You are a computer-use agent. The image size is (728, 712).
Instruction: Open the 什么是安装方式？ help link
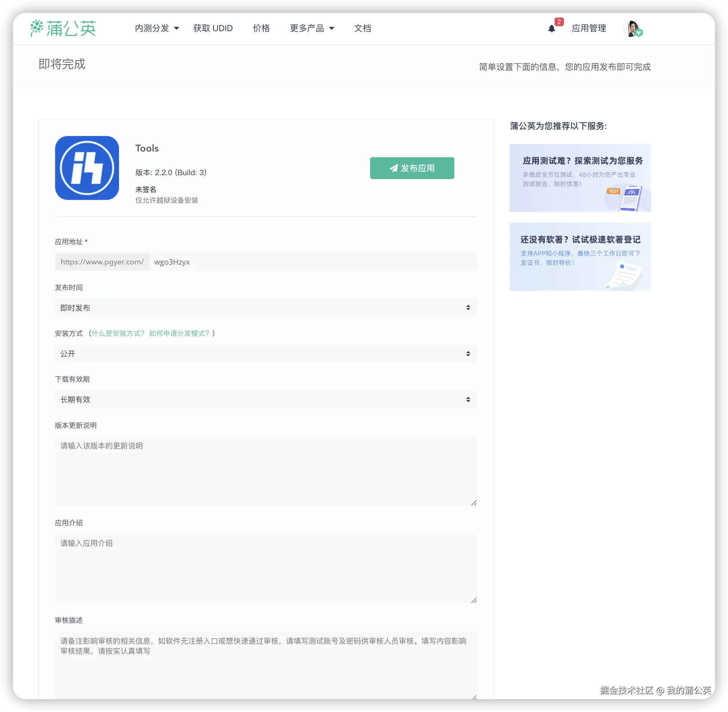(118, 333)
